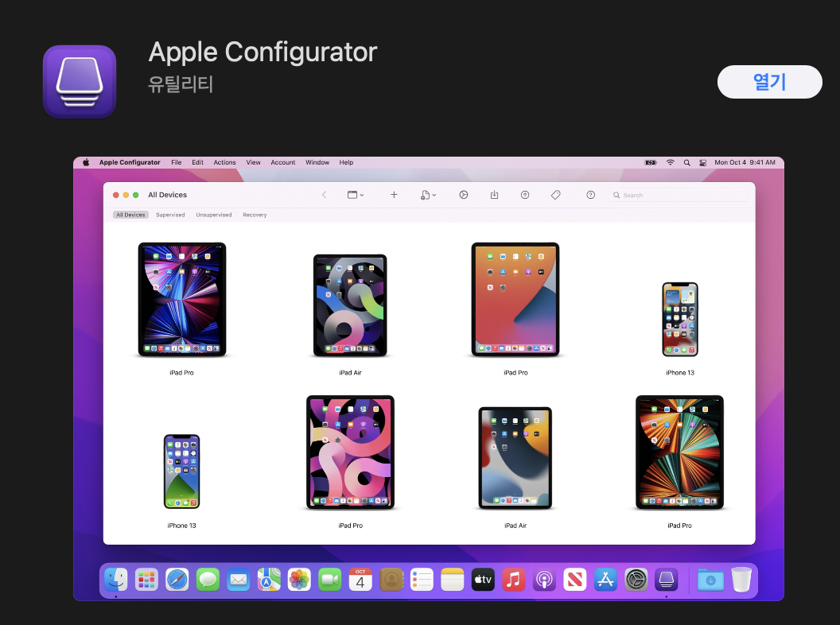The image size is (840, 625).
Task: Click the Update download-arrow icon
Action: (x=495, y=195)
